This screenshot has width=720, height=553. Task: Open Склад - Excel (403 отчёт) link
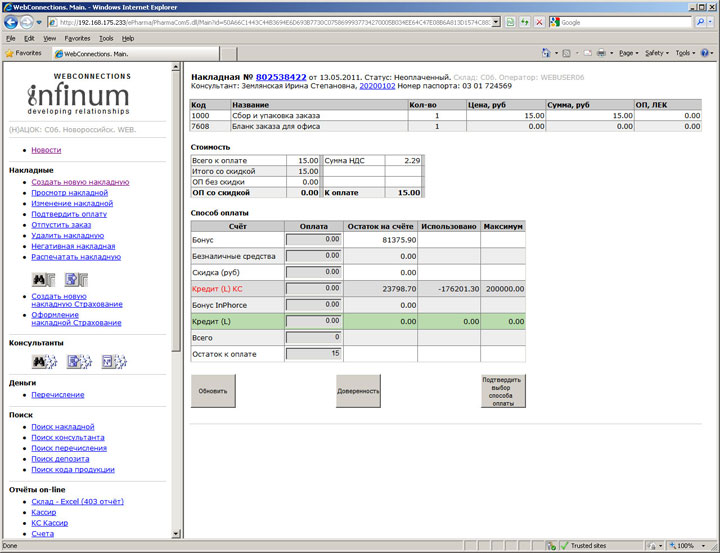(77, 502)
